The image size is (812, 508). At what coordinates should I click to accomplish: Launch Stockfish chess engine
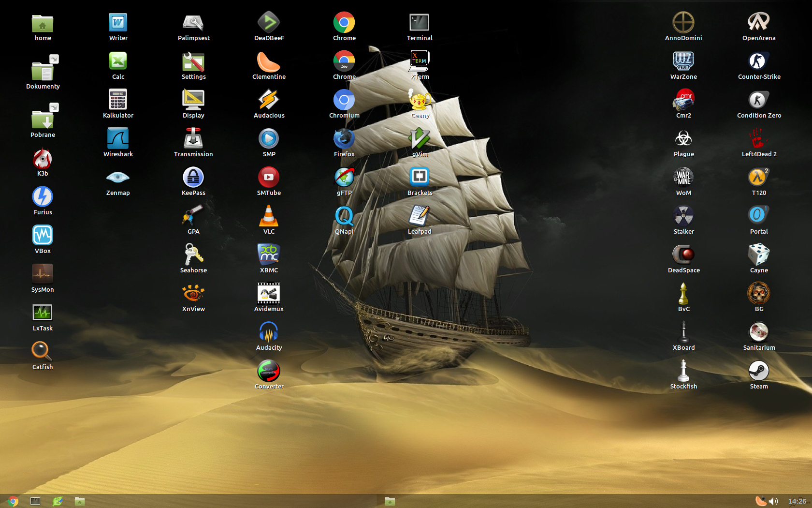[683, 371]
